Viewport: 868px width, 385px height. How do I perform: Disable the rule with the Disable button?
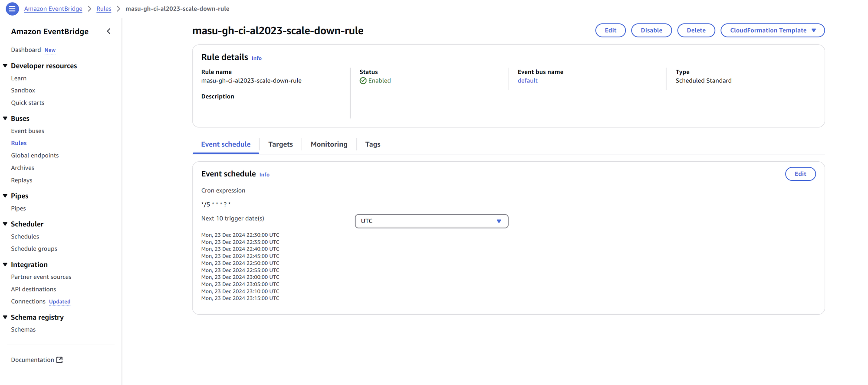coord(651,30)
